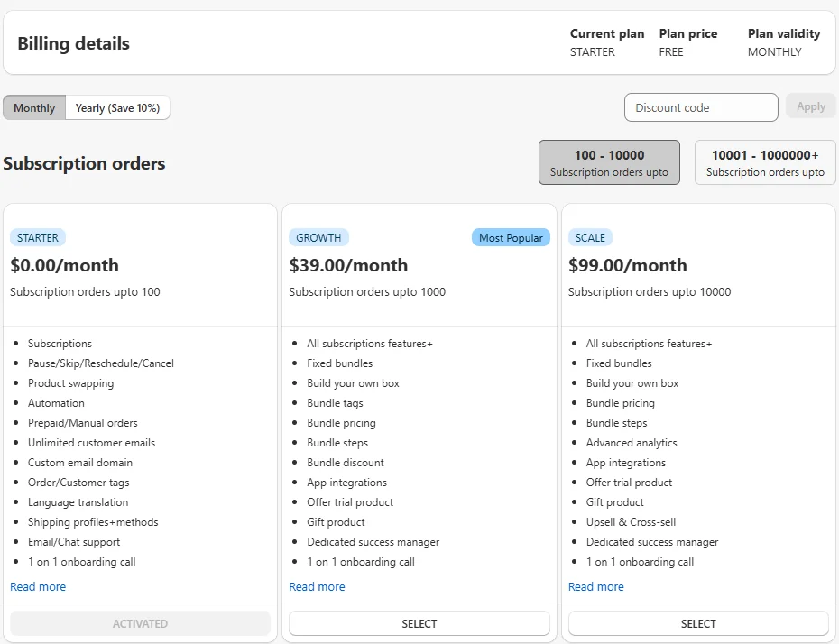The height and width of the screenshot is (644, 839).
Task: Click the ACTIVATED button on STARTER plan
Action: tap(140, 623)
